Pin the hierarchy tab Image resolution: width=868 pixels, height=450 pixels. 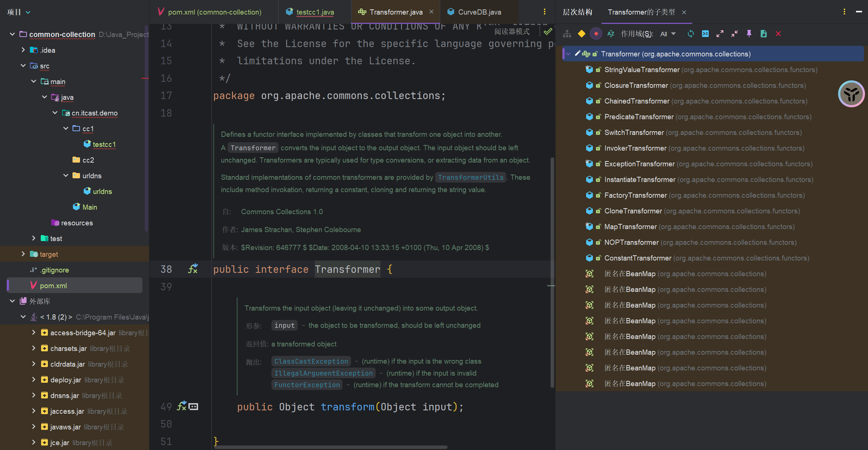click(x=749, y=34)
